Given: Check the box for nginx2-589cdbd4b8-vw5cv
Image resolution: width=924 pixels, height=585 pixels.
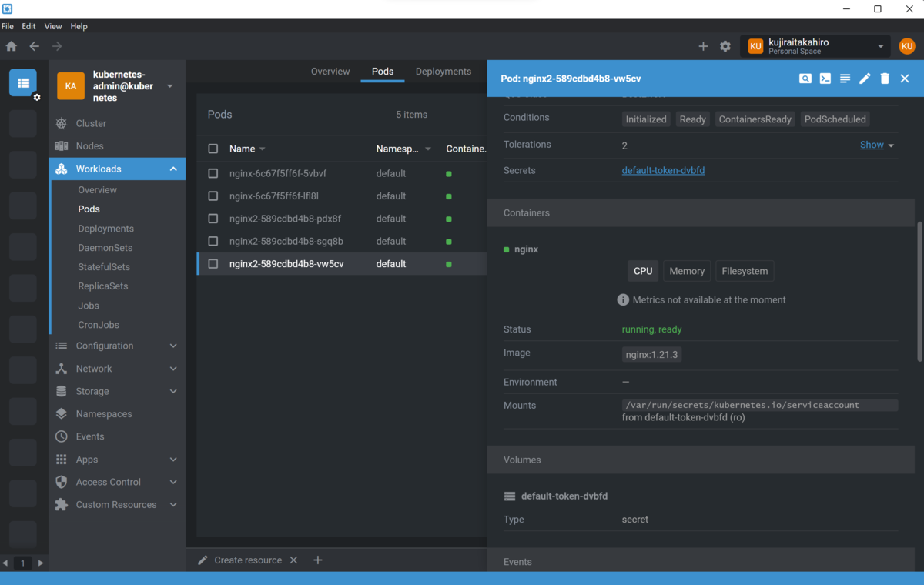Looking at the screenshot, I should click(213, 263).
